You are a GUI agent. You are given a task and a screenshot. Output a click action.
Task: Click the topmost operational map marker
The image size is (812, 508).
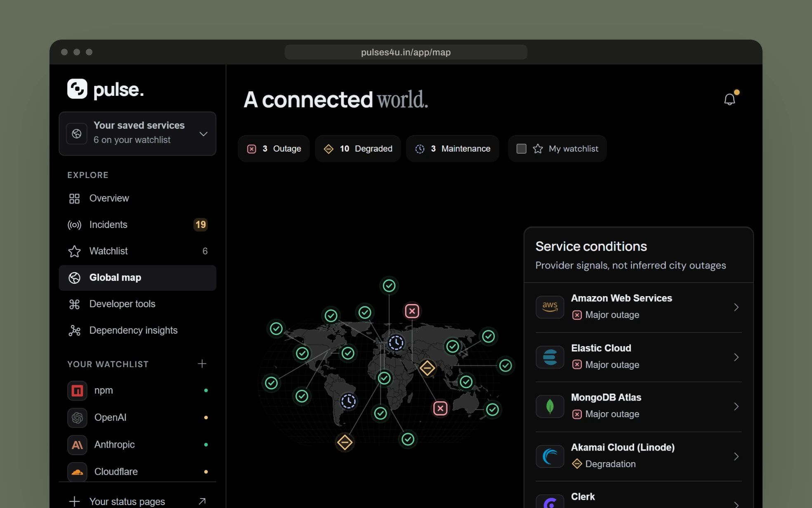coord(389,285)
